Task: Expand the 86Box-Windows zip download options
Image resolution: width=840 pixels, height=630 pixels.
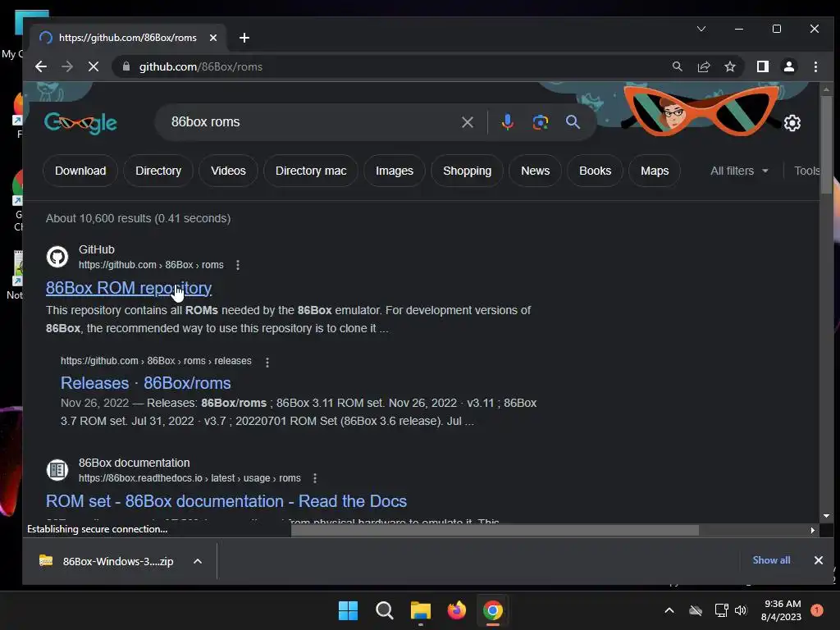Action: tap(198, 561)
